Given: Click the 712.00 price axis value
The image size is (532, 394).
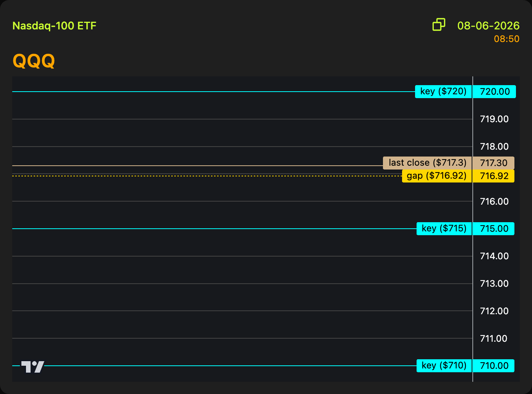Looking at the screenshot, I should point(494,311).
